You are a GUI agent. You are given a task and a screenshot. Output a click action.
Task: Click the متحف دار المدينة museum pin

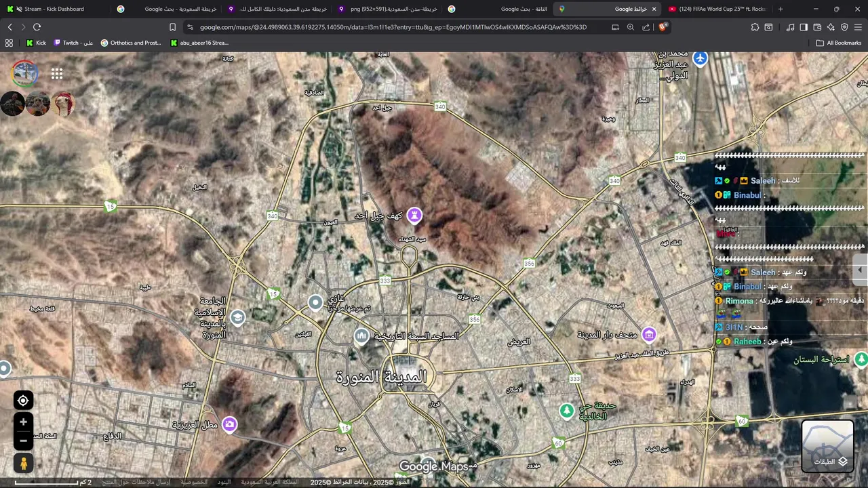(x=649, y=334)
